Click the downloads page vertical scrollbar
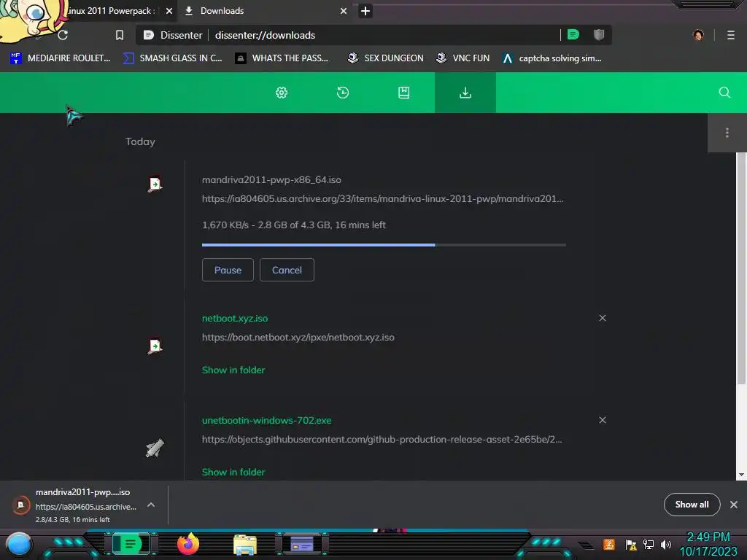The image size is (747, 560). [741, 269]
